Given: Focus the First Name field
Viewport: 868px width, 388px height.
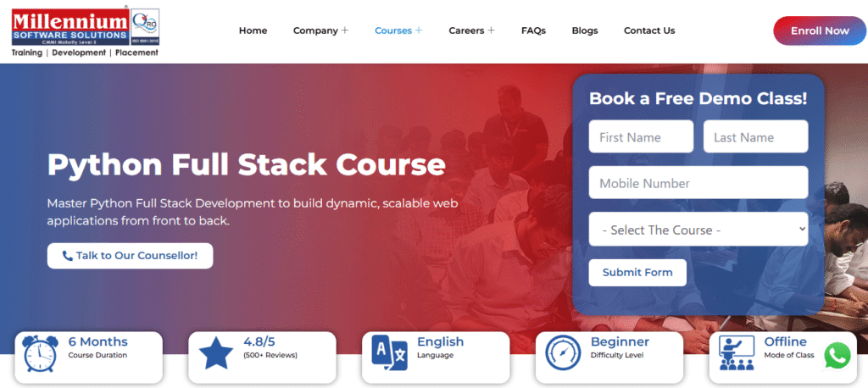Looking at the screenshot, I should click(x=640, y=137).
